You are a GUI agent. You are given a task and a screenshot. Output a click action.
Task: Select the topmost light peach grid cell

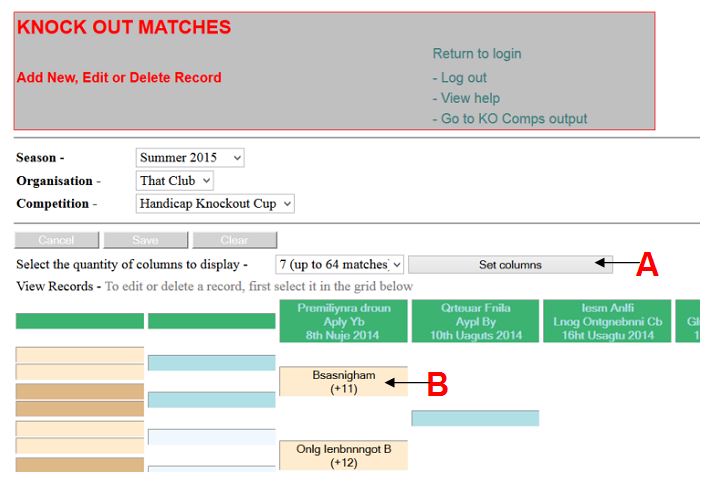pyautogui.click(x=80, y=355)
